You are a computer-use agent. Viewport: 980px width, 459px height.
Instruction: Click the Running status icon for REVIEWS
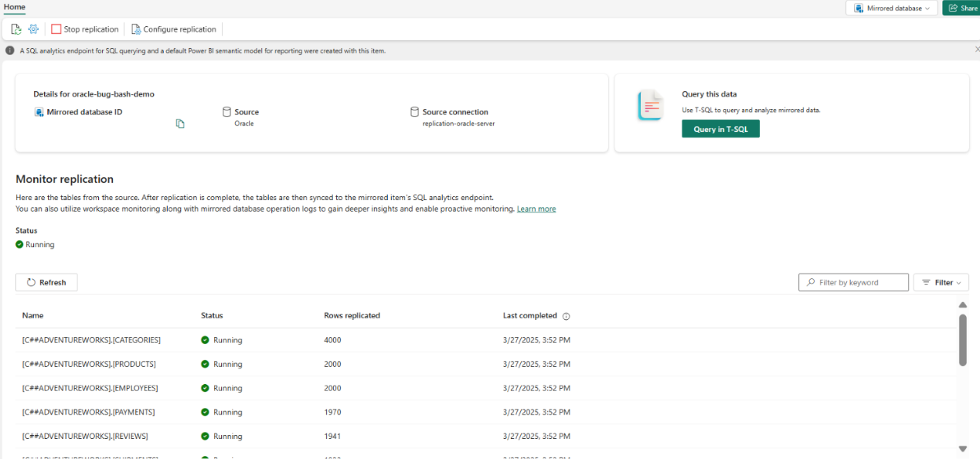(x=205, y=436)
